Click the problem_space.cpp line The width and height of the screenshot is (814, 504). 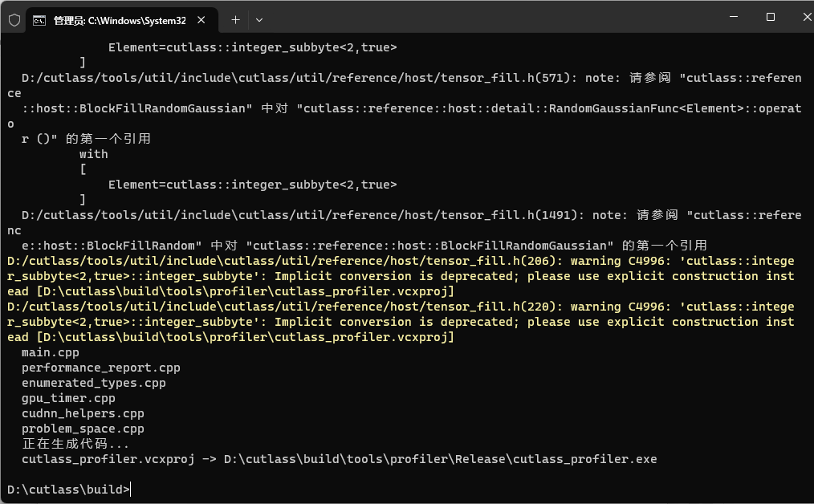[83, 429]
